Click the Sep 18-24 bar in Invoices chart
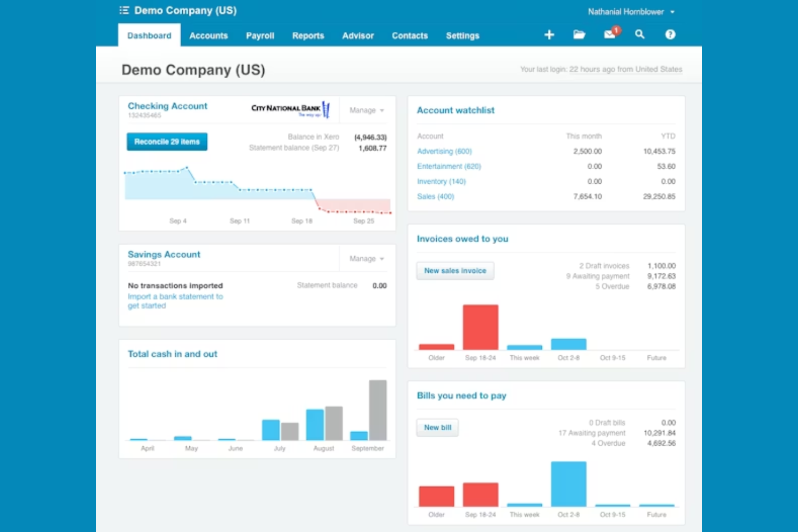798x532 pixels. point(480,326)
